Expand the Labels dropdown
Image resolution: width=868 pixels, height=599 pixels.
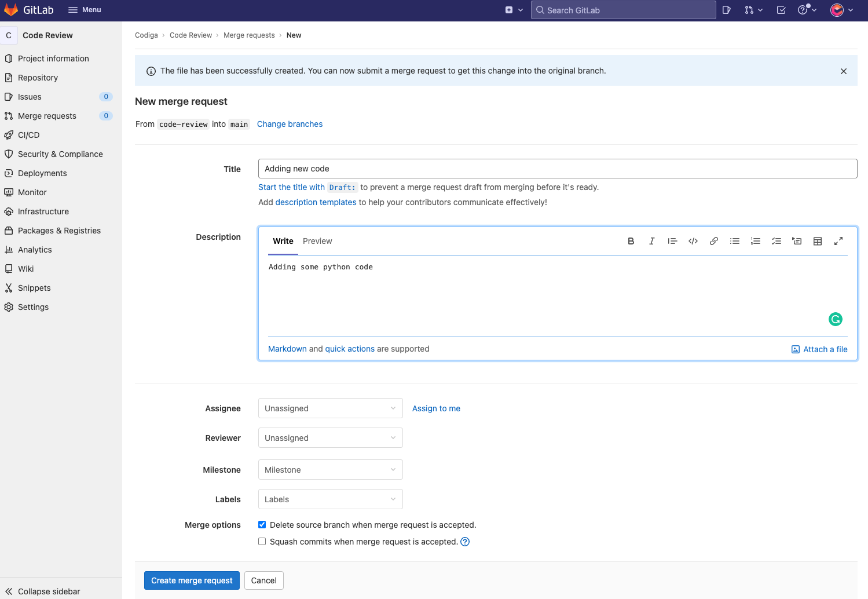(x=330, y=499)
